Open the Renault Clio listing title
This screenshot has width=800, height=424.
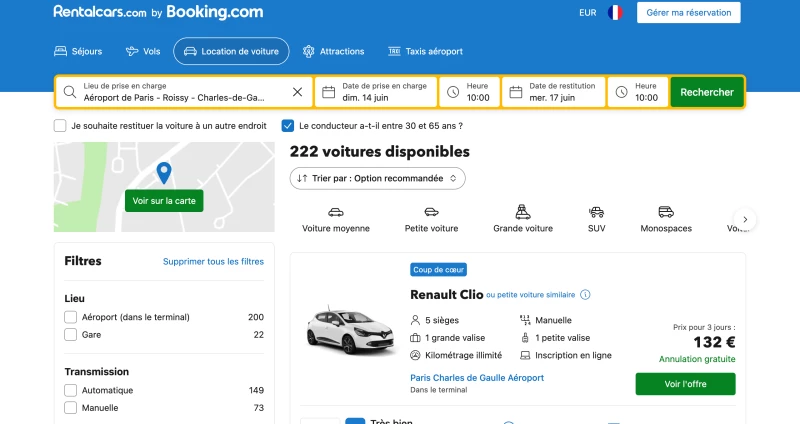pyautogui.click(x=446, y=294)
